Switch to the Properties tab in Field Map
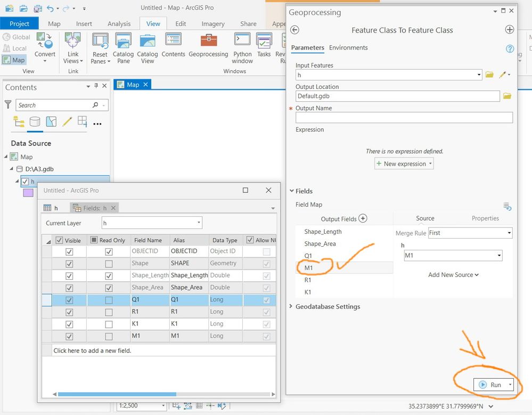Viewport: 532px width, 415px height. [485, 218]
